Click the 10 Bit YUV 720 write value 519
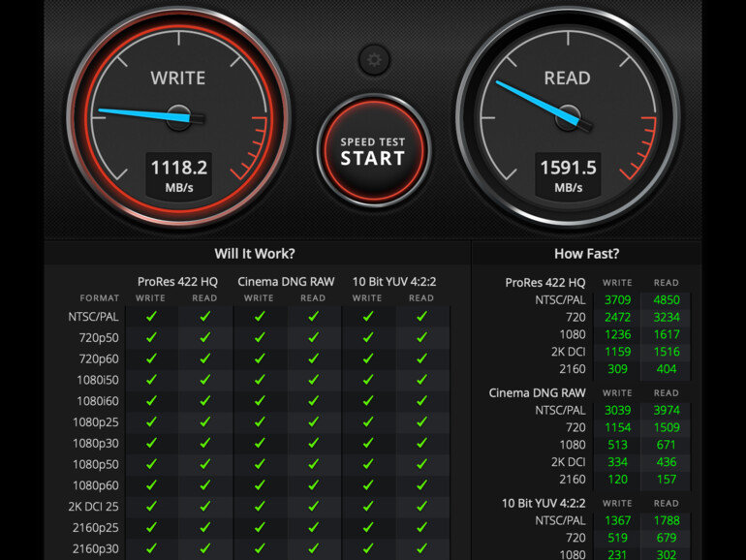Image resolution: width=746 pixels, height=560 pixels. [x=617, y=538]
